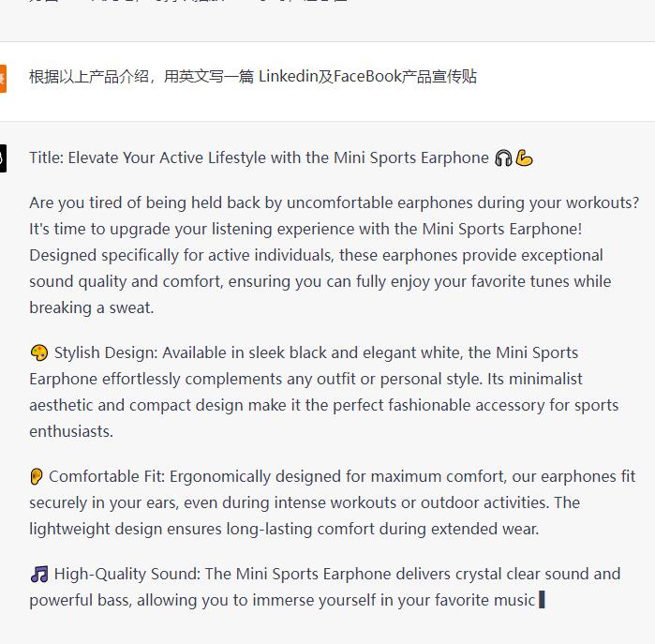The image size is (655, 644).
Task: Click the ear emoji before Comfortable Fit
Action: 37,476
